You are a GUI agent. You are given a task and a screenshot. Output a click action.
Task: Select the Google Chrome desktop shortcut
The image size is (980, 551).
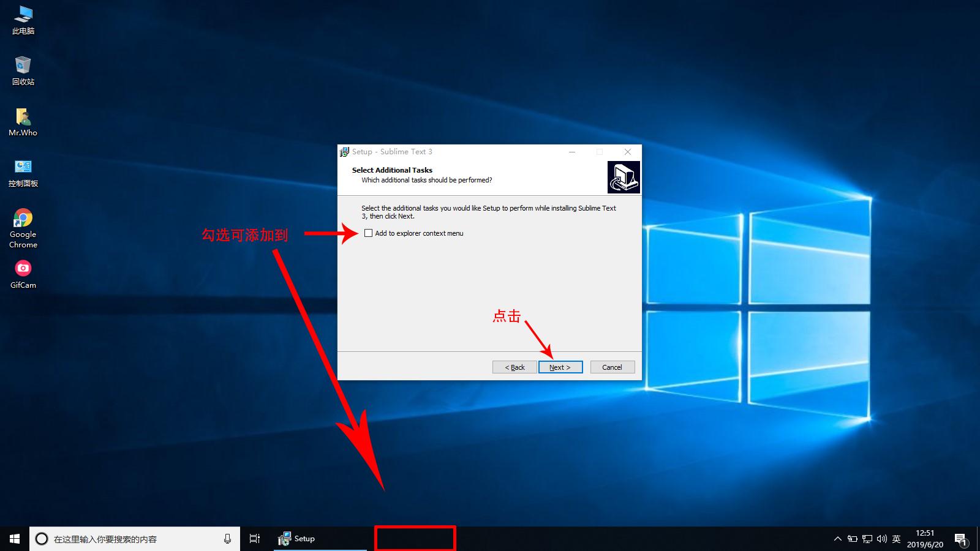click(23, 228)
